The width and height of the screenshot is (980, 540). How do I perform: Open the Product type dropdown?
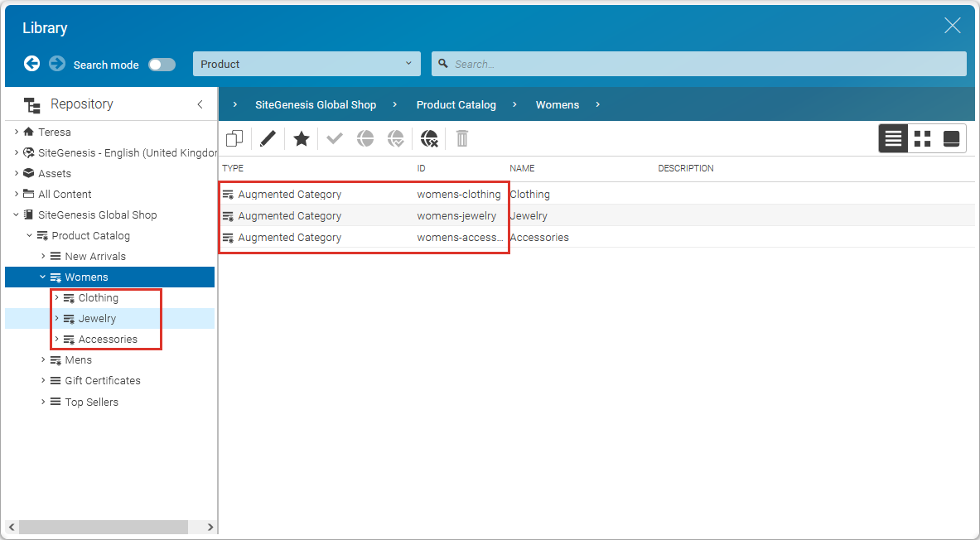[x=307, y=63]
